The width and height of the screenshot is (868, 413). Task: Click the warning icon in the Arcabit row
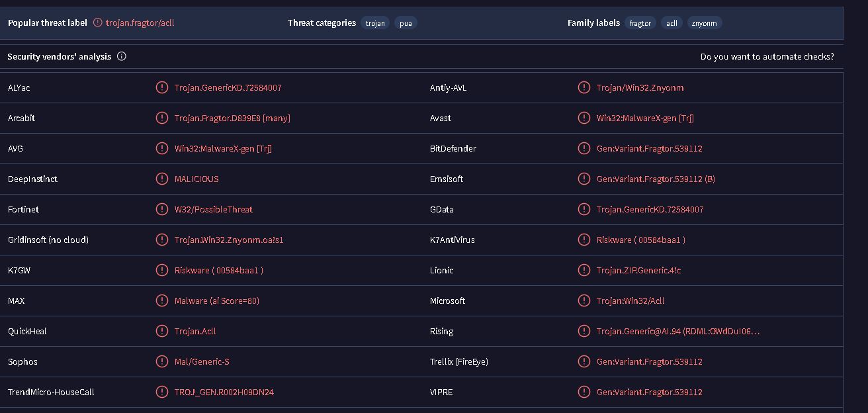(162, 118)
